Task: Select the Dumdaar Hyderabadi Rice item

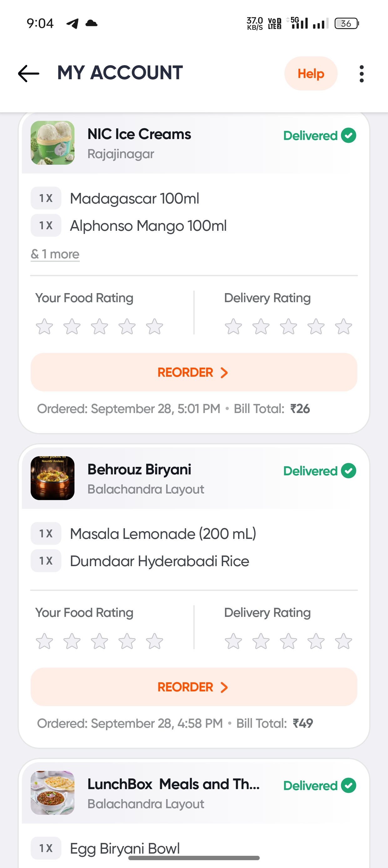Action: (159, 561)
